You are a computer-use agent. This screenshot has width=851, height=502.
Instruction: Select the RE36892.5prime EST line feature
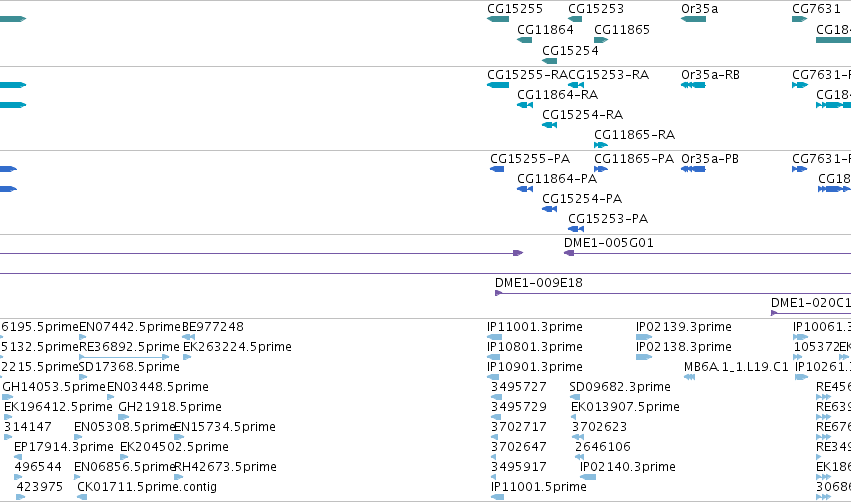point(124,357)
